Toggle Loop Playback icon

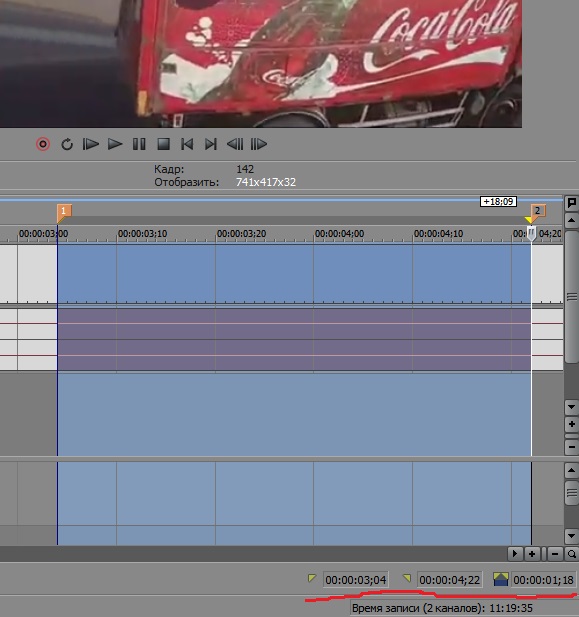67,144
